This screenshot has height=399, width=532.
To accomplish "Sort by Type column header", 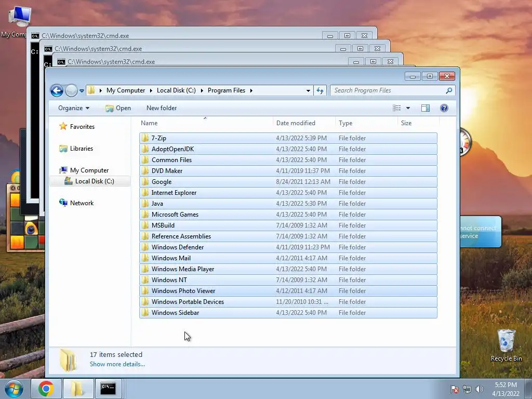I will [366, 123].
